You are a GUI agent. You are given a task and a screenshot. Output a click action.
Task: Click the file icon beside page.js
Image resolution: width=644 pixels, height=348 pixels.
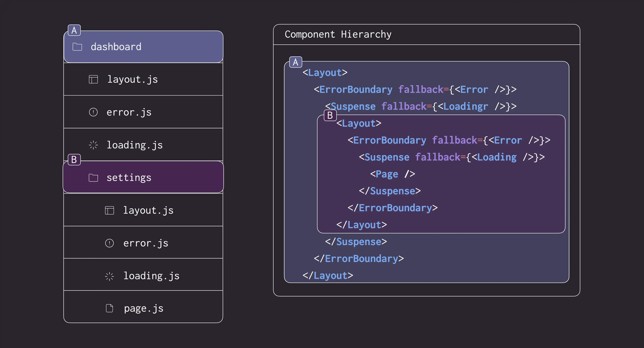[109, 308]
